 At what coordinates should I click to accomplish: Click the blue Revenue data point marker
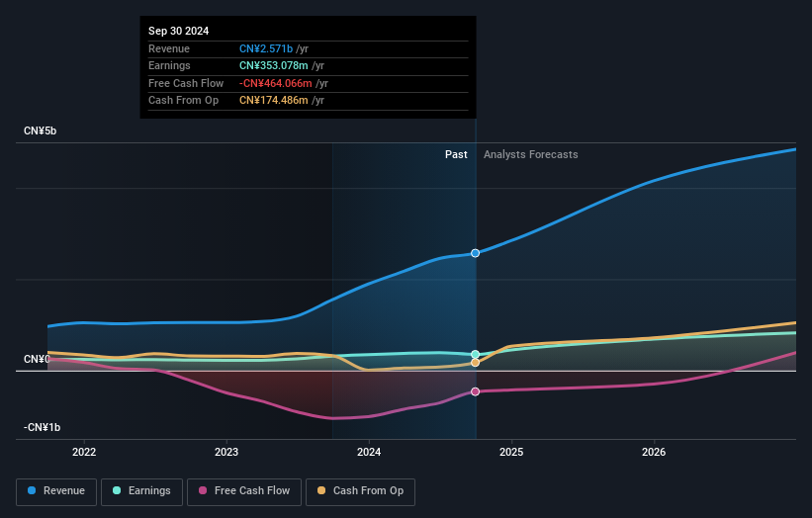click(x=475, y=253)
